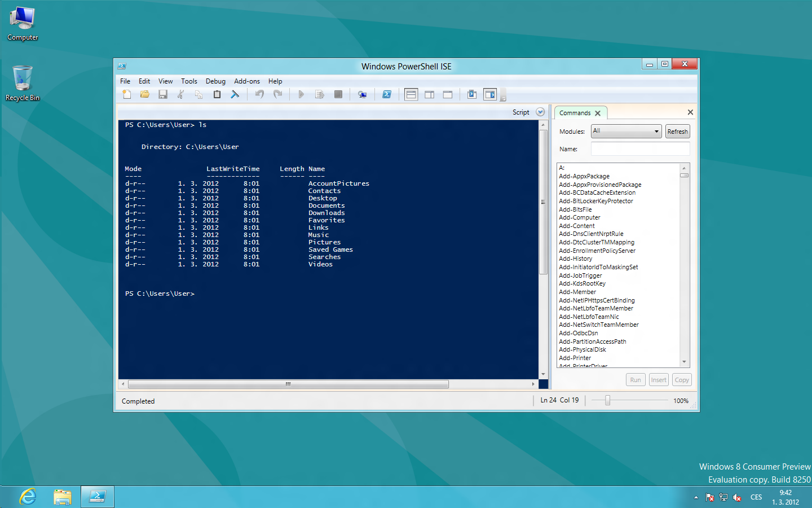
Task: Select Add-AppxPackage in command list
Action: [x=584, y=176]
